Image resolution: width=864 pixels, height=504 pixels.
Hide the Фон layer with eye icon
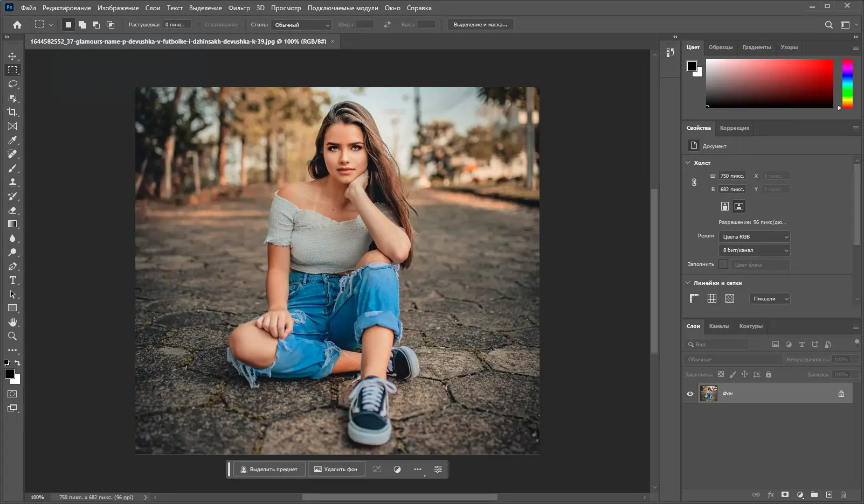coord(690,394)
